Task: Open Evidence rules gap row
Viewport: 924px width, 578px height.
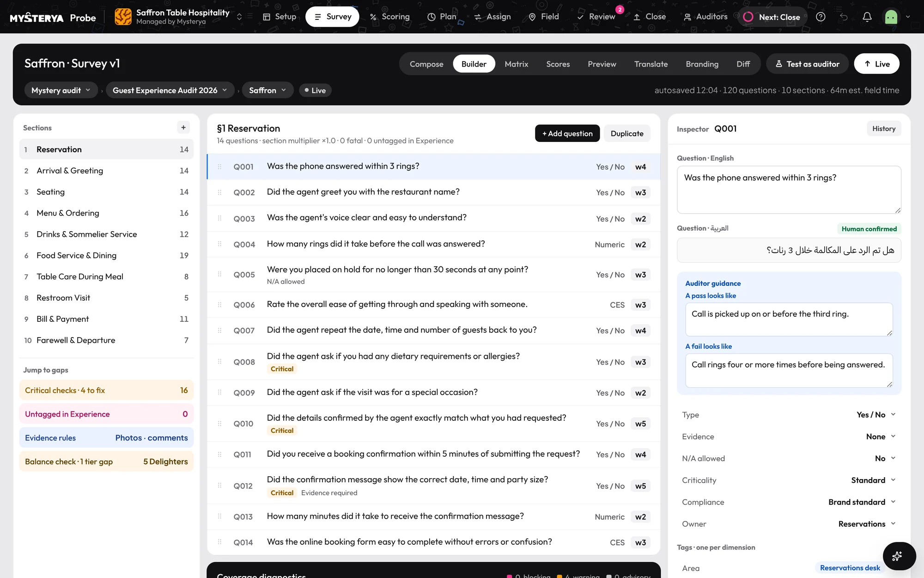Action: (x=106, y=438)
